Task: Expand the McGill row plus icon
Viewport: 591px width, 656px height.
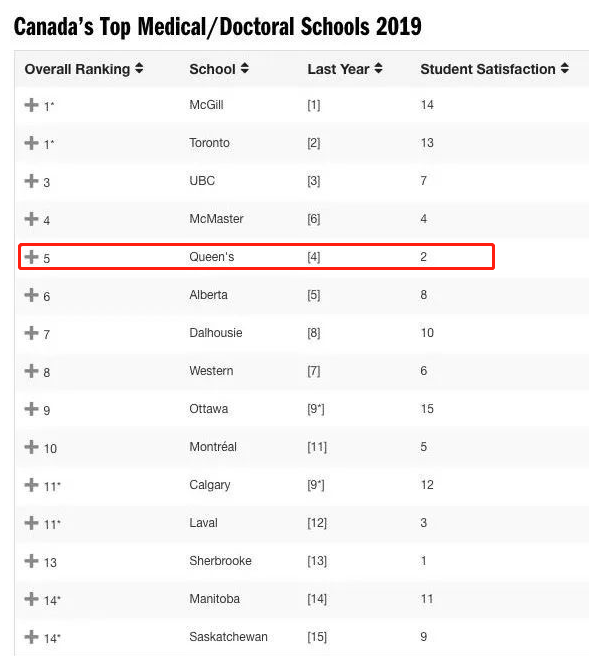Action: click(31, 105)
